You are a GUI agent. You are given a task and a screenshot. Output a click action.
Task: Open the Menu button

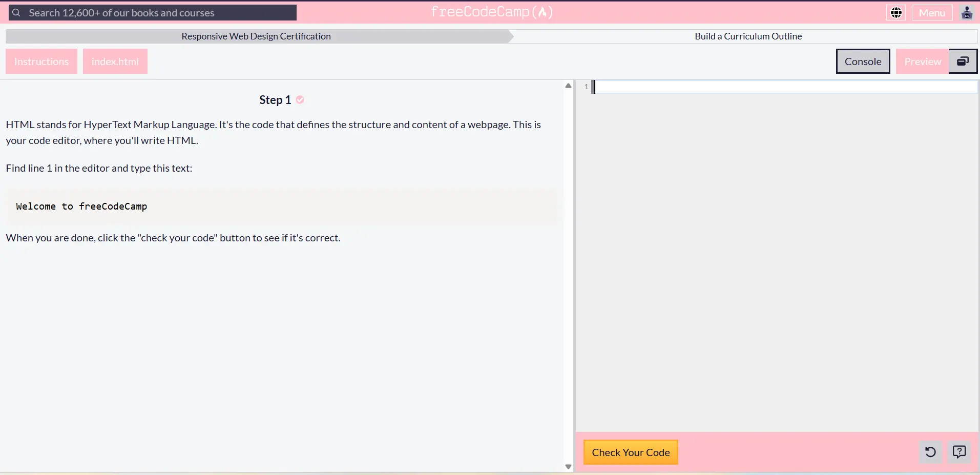[x=932, y=13]
